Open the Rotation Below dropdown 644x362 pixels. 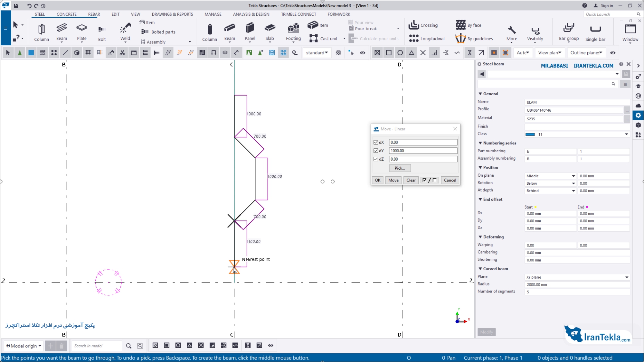tap(551, 183)
